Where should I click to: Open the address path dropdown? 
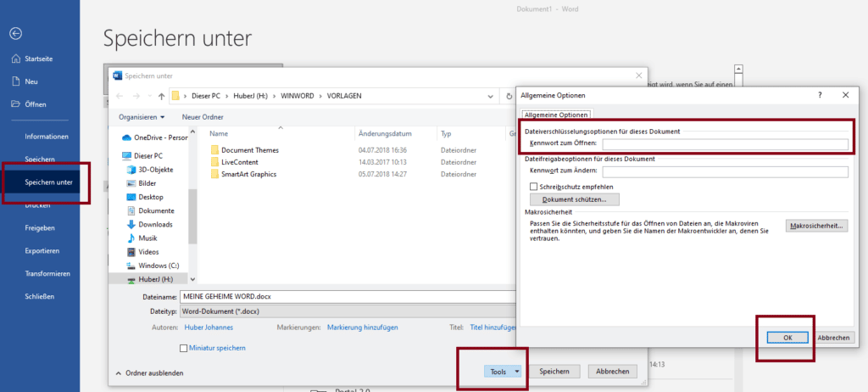490,96
